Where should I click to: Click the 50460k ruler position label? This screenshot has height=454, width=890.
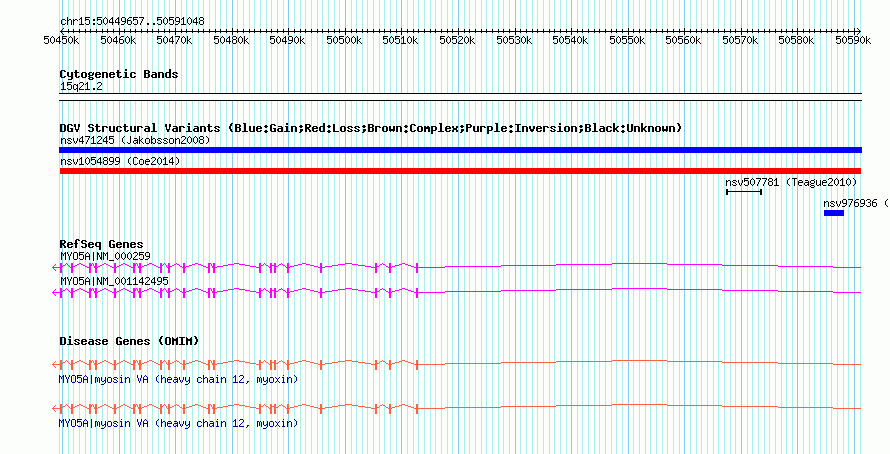[118, 40]
